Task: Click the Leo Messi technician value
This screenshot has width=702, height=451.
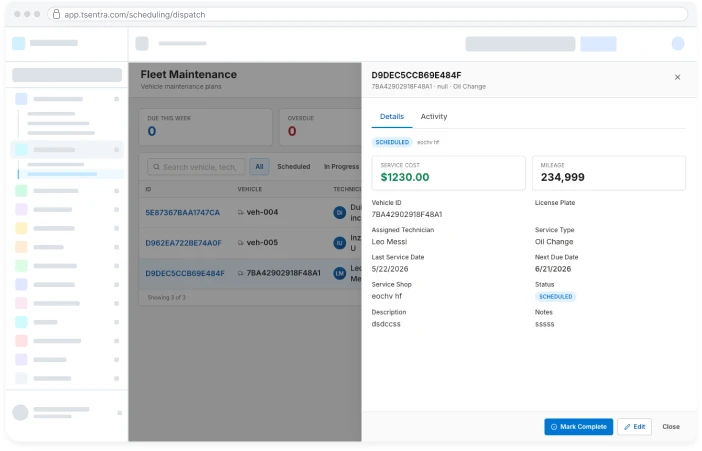Action: (x=389, y=242)
